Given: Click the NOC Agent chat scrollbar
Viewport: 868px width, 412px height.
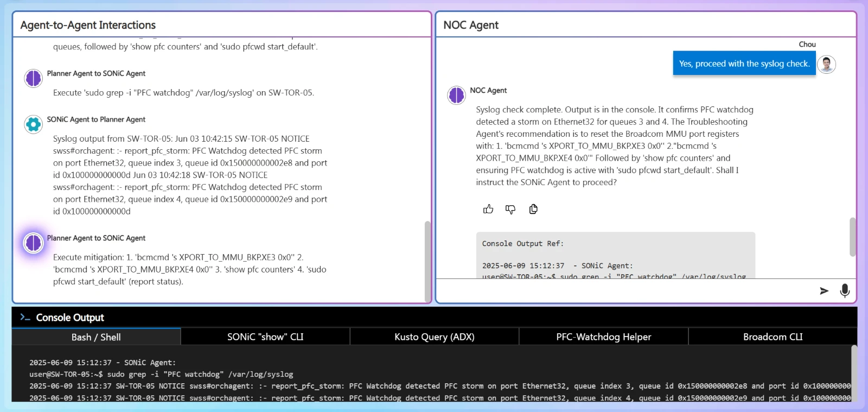Looking at the screenshot, I should [x=852, y=237].
